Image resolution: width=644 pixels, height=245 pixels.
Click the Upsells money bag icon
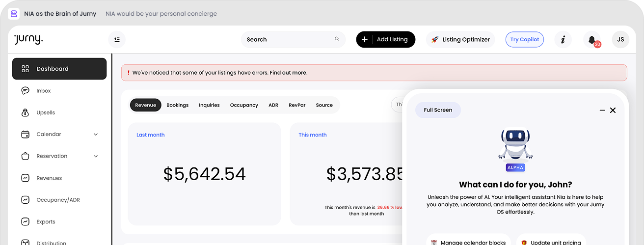pos(26,112)
